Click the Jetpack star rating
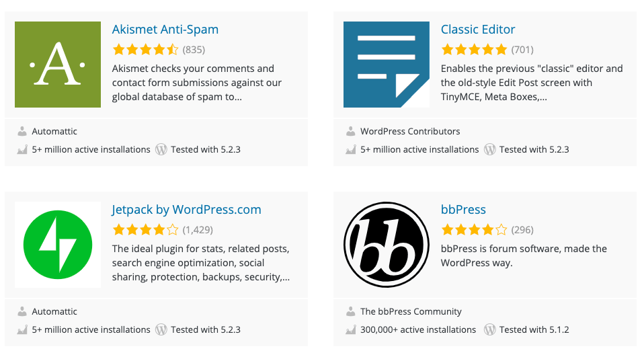 pyautogui.click(x=145, y=229)
